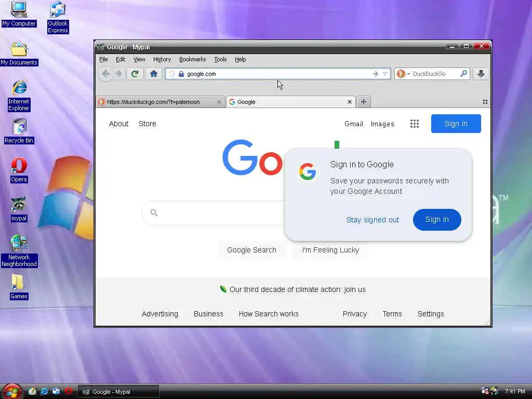Viewport: 532px width, 399px height.
Task: Open the DuckDuckGo search engine selector dropdown
Action: (403, 74)
